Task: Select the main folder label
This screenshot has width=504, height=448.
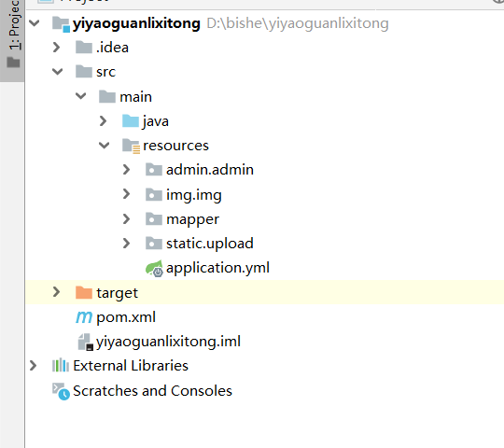Action: pos(135,97)
